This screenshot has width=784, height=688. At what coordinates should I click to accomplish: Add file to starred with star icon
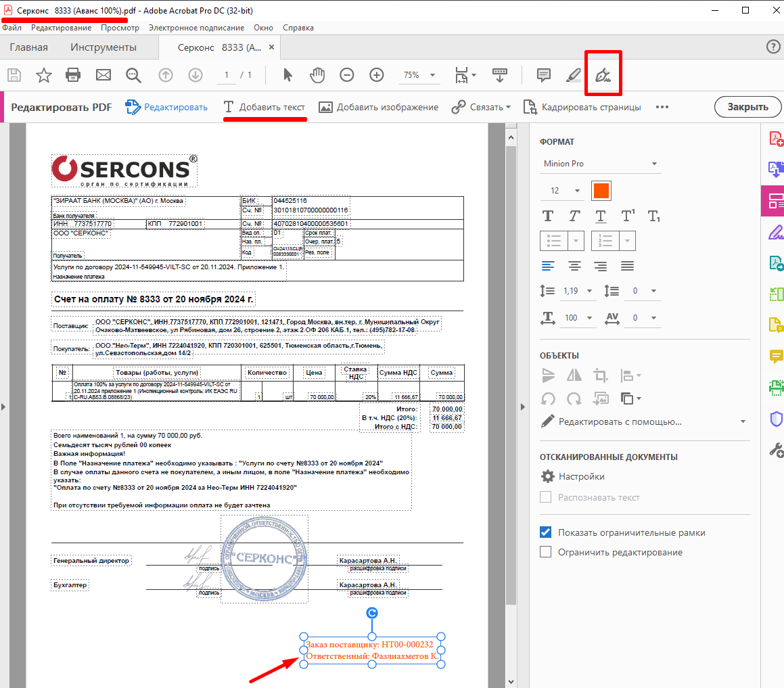(44, 75)
